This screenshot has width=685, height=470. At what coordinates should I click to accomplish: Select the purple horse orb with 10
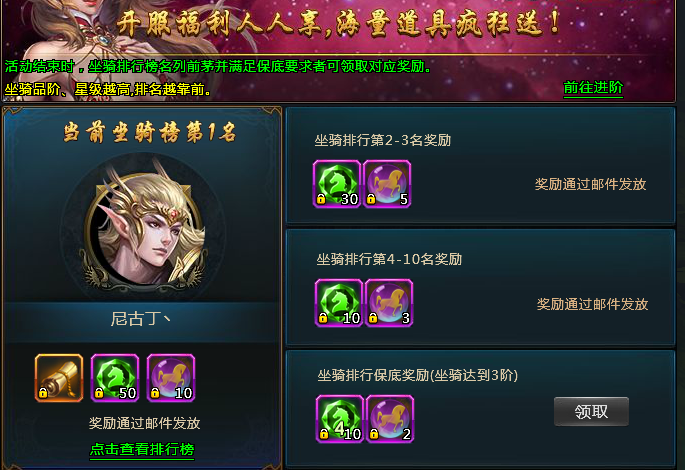171,378
